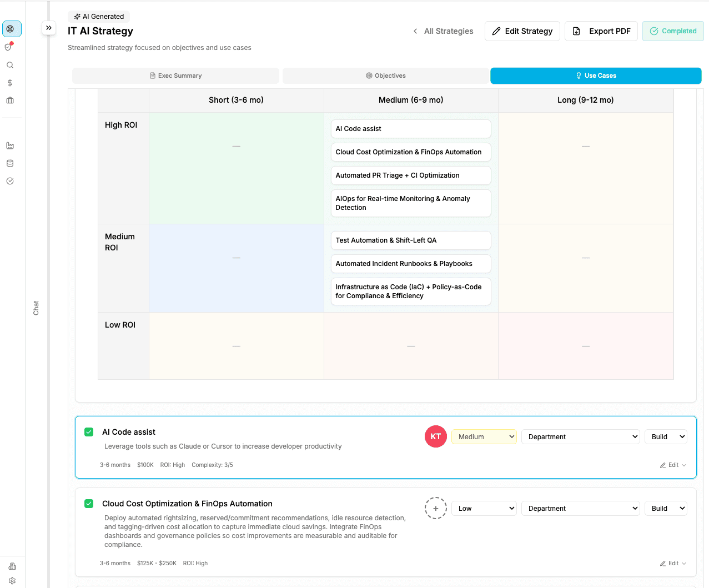This screenshot has width=709, height=588.
Task: Open Automated Incident Runbooks & Playbooks card
Action: point(411,264)
